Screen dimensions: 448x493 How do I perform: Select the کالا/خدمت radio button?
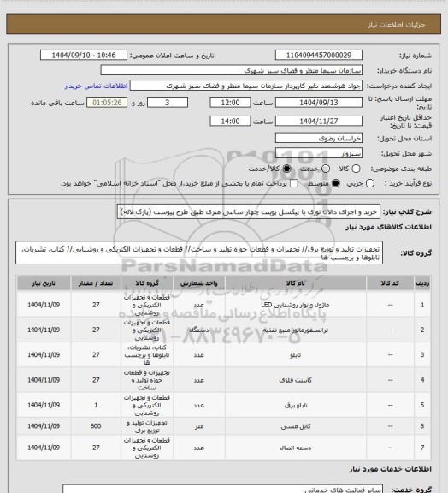tap(286, 169)
